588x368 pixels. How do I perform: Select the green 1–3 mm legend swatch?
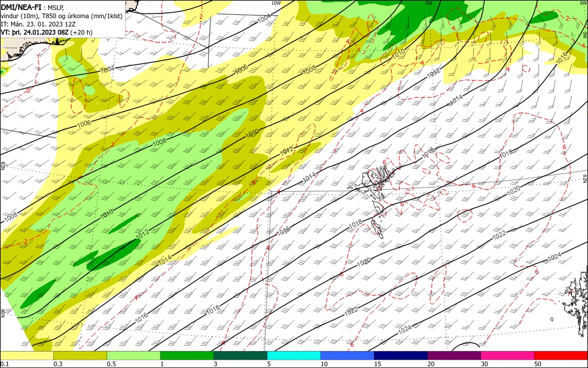point(187,356)
